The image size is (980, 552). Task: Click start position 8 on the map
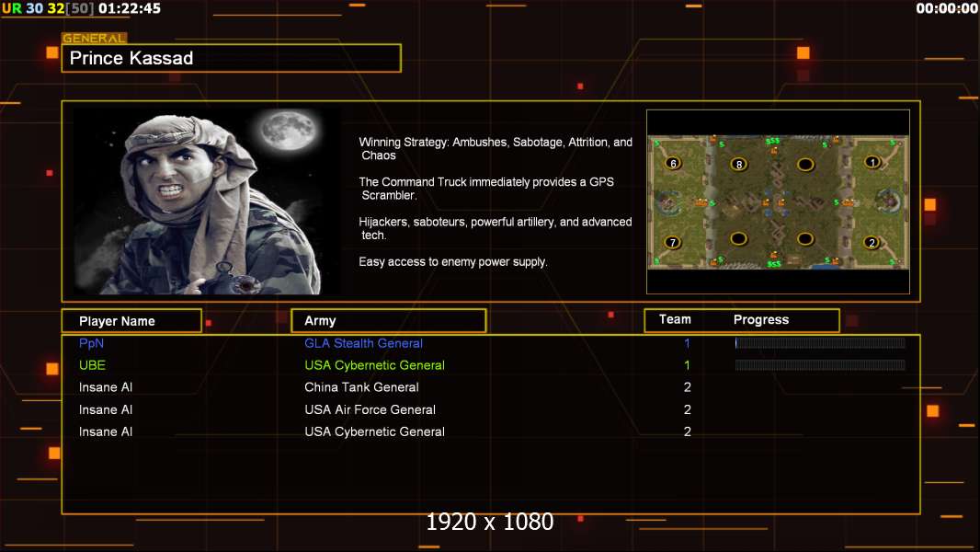click(739, 165)
